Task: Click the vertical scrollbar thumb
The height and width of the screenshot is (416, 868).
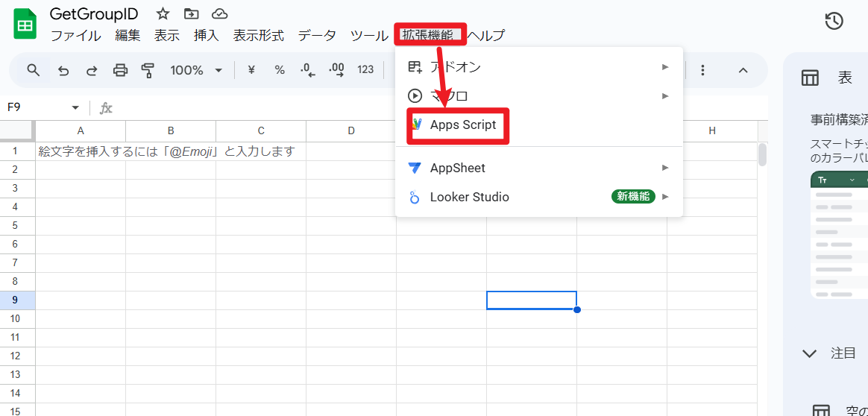Action: coord(762,154)
